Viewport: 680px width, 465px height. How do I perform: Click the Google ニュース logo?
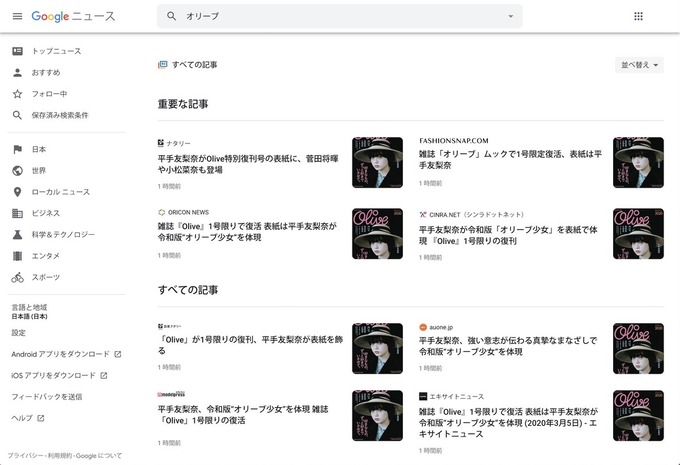[x=73, y=16]
